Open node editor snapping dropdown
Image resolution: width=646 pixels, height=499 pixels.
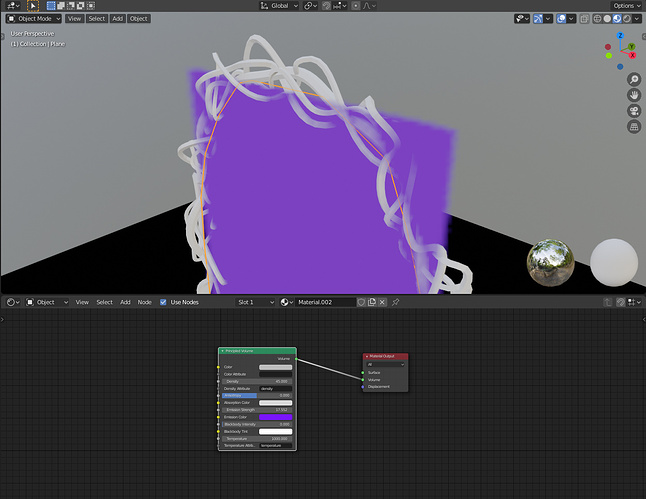coord(634,302)
